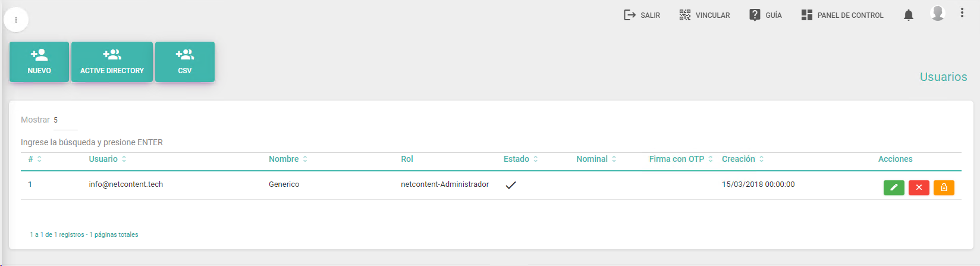This screenshot has width=980, height=266.
Task: Click the user avatar icon
Action: pyautogui.click(x=938, y=14)
